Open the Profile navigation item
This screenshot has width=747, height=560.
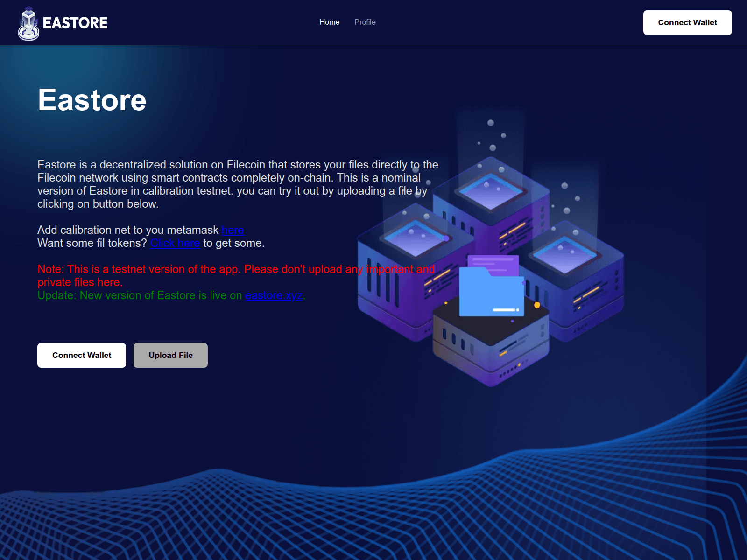point(365,22)
